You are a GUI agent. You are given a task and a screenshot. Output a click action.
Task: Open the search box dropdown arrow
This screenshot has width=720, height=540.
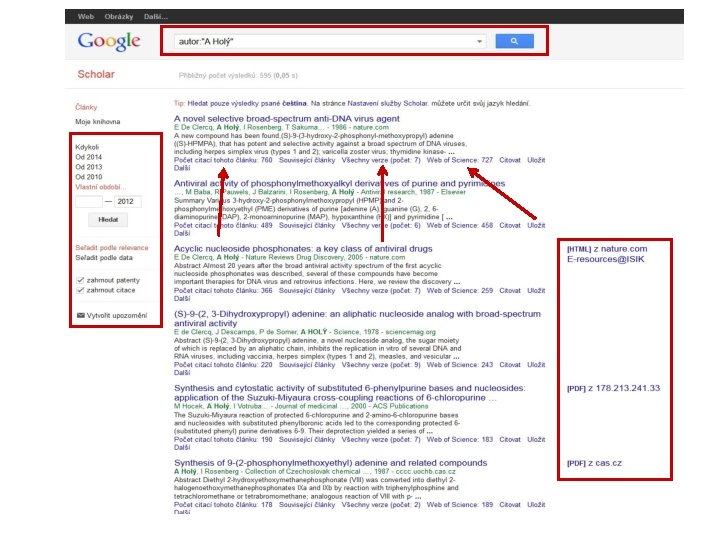479,41
